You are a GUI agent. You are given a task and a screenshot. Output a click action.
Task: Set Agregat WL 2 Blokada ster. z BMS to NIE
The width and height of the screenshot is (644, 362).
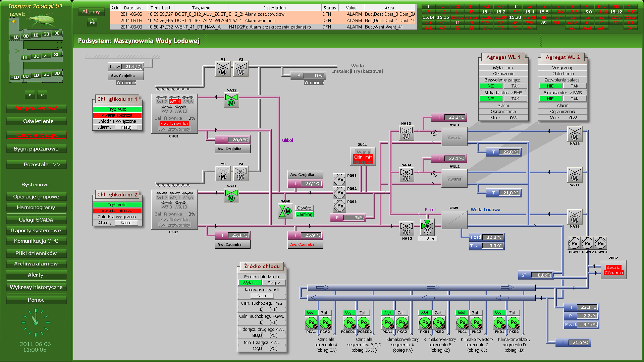click(550, 99)
